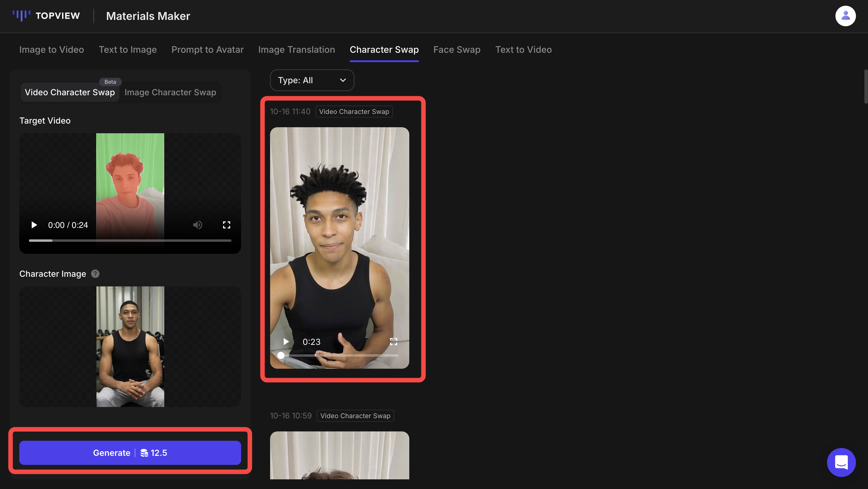Go to the Text to Video section

523,49
